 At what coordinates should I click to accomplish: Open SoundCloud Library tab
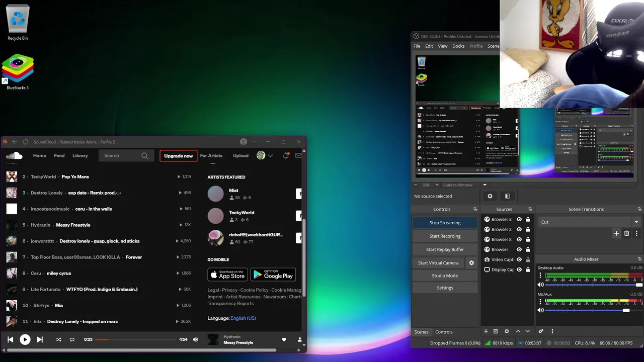pos(80,156)
